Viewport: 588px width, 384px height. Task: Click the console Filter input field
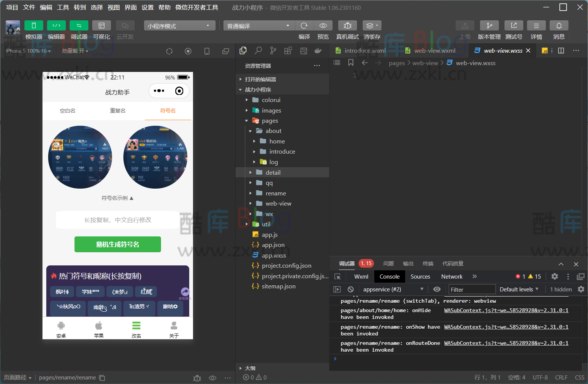click(x=472, y=289)
